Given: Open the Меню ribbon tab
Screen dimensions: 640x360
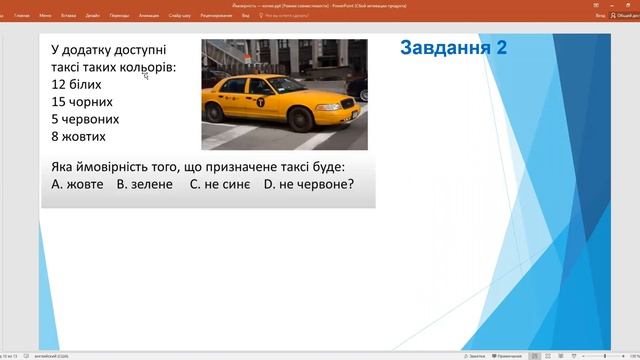Looking at the screenshot, I should tap(45, 16).
